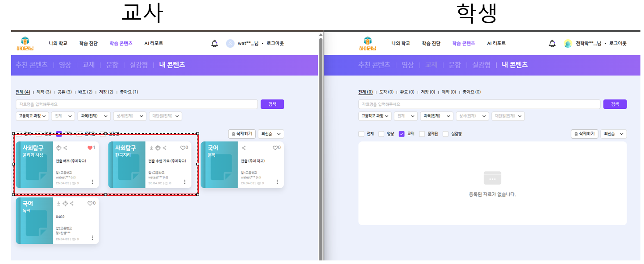The width and height of the screenshot is (644, 264).
Task: Click the 삭제하기 button in student panel
Action: click(x=584, y=134)
